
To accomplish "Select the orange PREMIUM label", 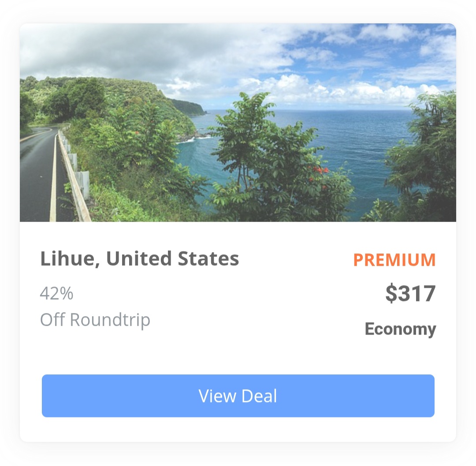I will coord(394,260).
